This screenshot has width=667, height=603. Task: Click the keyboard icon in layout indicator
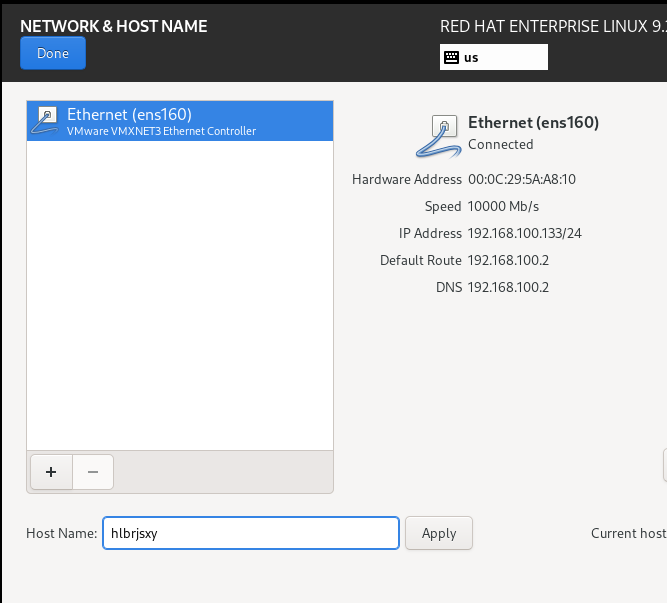[451, 58]
